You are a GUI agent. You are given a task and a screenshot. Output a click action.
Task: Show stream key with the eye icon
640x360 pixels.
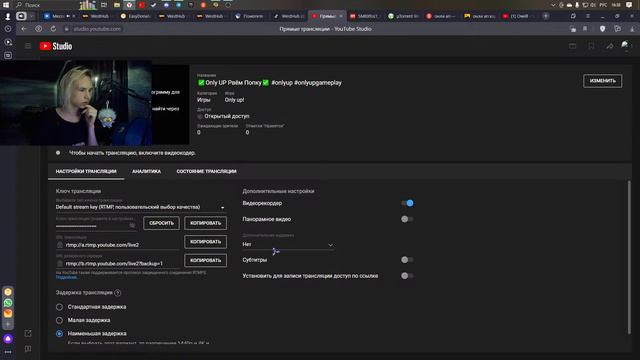(x=132, y=225)
